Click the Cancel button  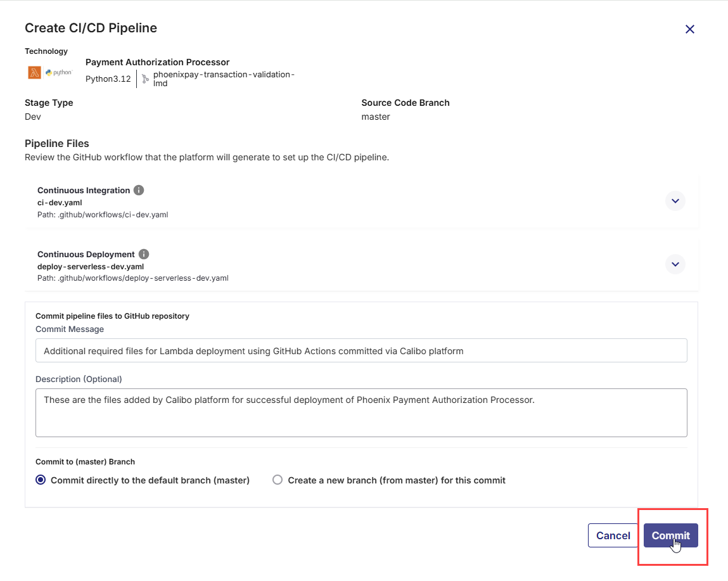[x=613, y=535]
